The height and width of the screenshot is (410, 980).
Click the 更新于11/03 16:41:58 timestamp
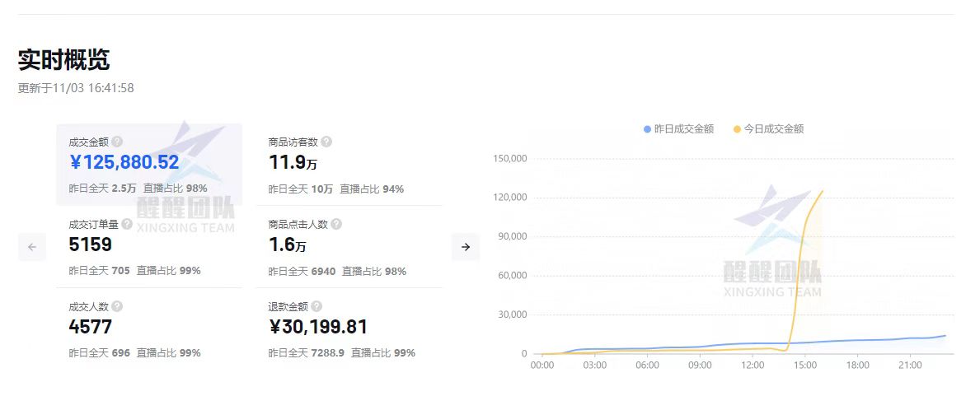(76, 88)
